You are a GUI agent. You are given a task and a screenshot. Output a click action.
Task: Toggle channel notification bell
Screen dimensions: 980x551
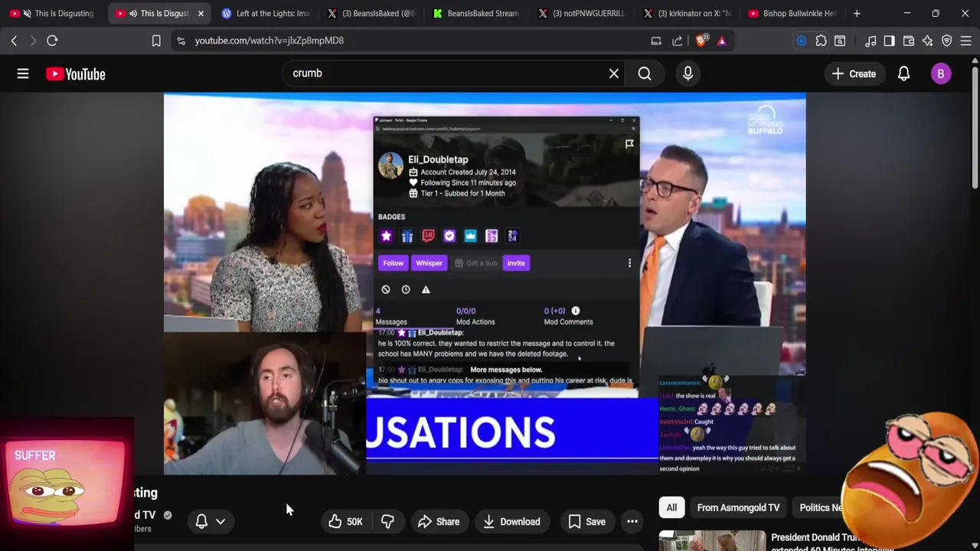[x=201, y=522]
